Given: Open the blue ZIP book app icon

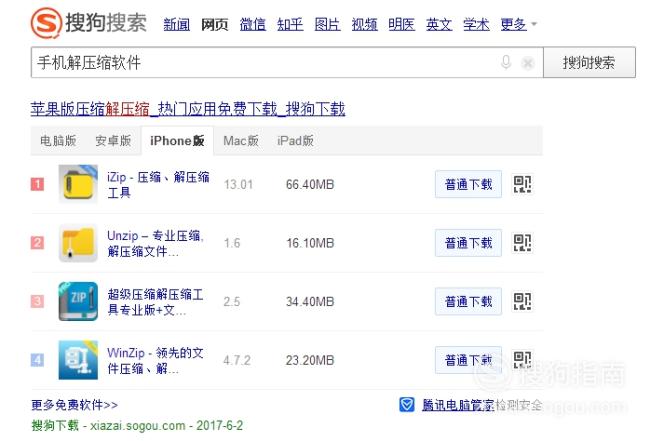Looking at the screenshot, I should (x=78, y=301).
